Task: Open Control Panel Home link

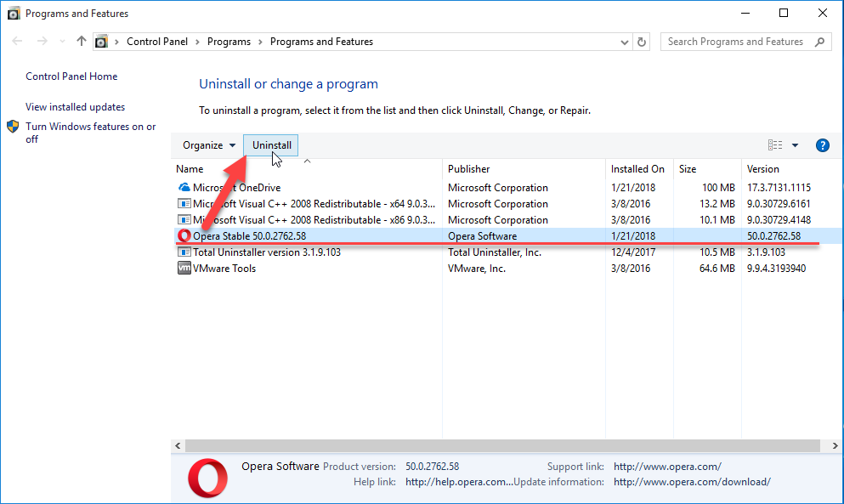Action: pyautogui.click(x=71, y=76)
